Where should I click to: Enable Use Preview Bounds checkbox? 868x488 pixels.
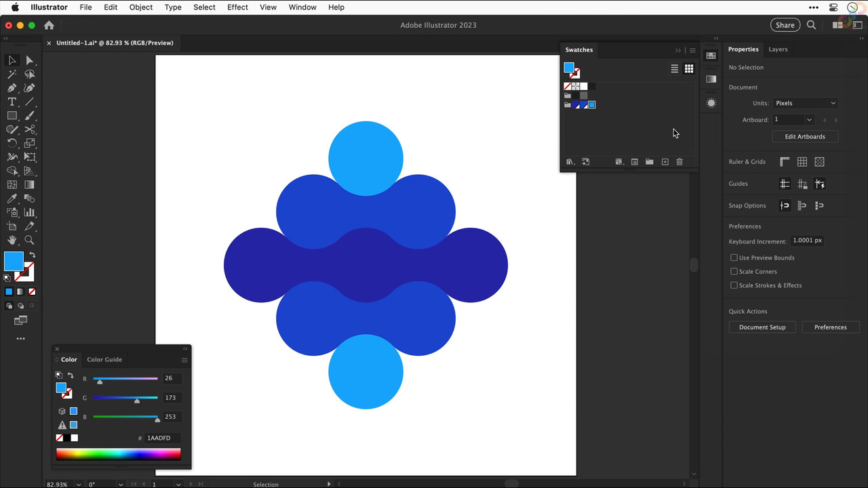(734, 258)
